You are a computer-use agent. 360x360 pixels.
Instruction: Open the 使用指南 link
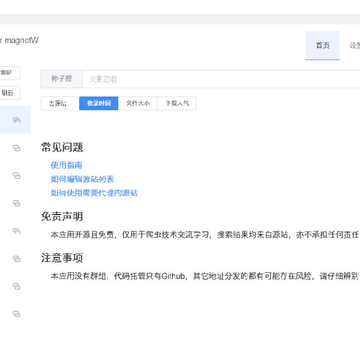[x=66, y=165]
